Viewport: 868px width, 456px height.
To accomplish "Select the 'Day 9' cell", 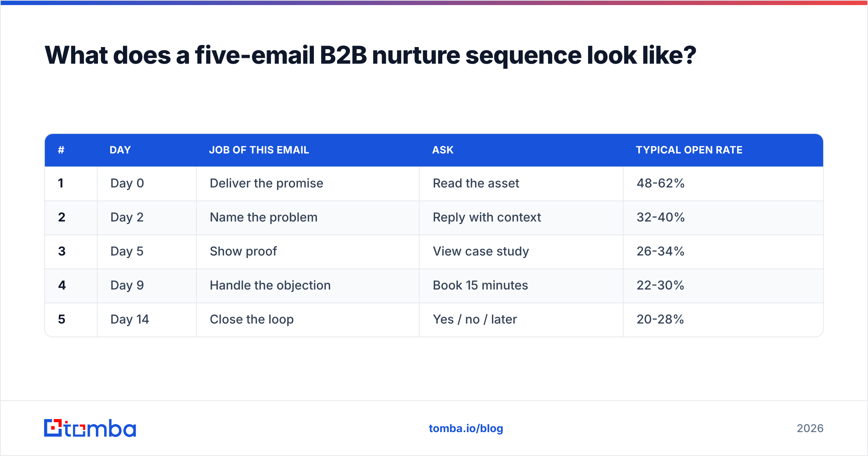I will pos(147,286).
